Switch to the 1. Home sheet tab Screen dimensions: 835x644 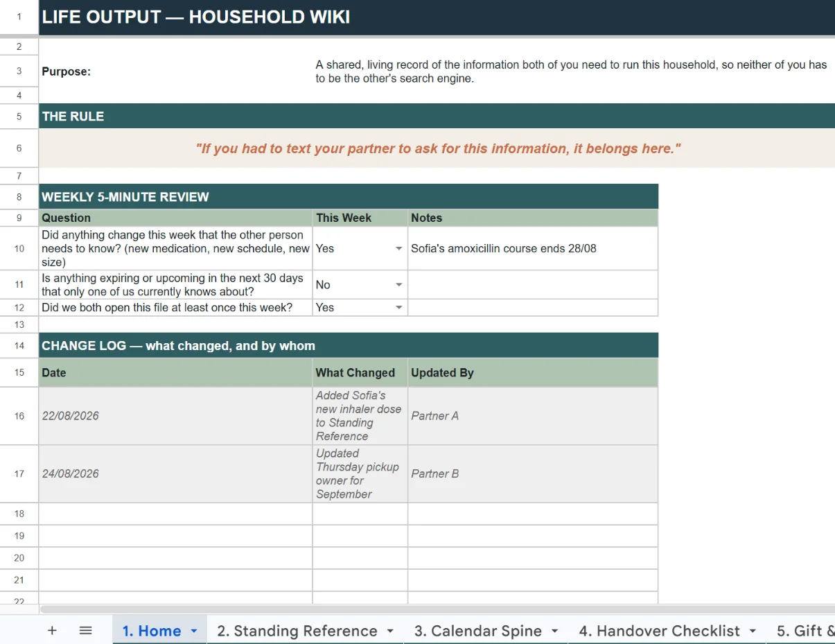click(x=152, y=631)
